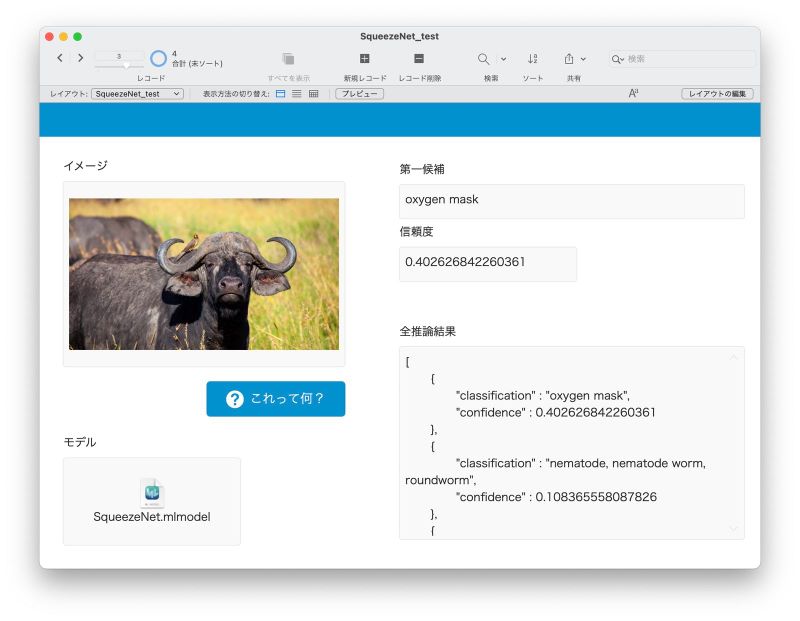Click the 信頼度 label
The height and width of the screenshot is (621, 800).
coord(416,232)
